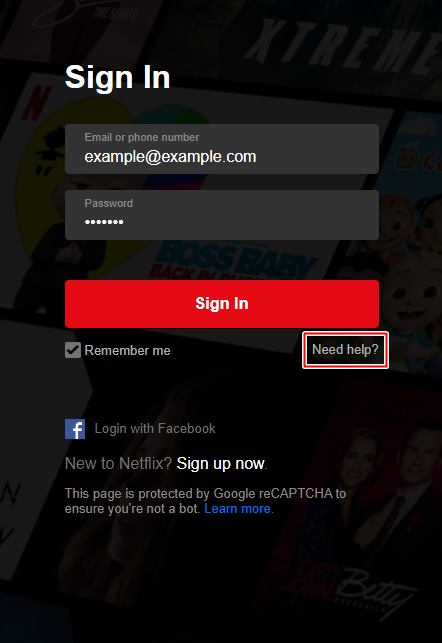
Task: Toggle the Remember me checkbox
Action: point(73,350)
